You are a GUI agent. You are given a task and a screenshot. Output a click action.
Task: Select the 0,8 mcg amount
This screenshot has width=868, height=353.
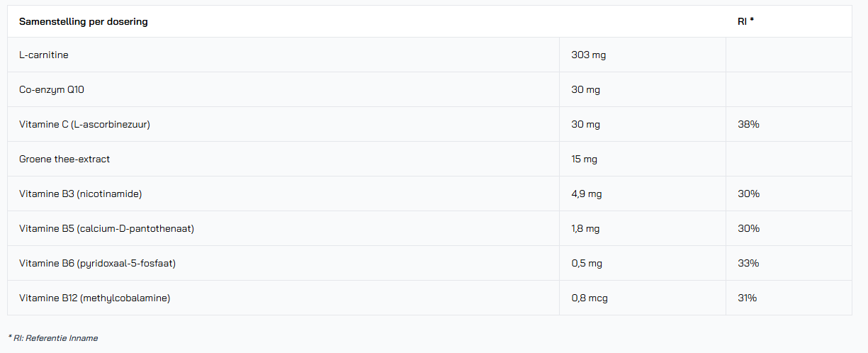(590, 298)
